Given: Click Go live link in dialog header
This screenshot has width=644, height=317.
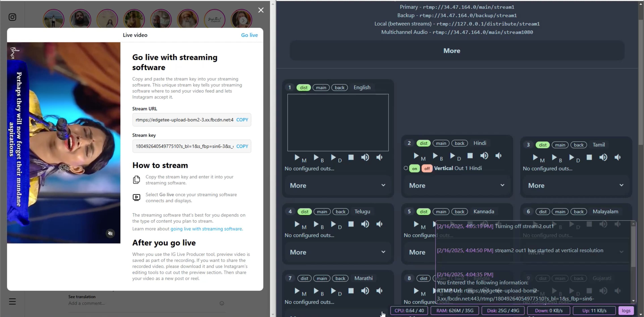Looking at the screenshot, I should [x=249, y=35].
